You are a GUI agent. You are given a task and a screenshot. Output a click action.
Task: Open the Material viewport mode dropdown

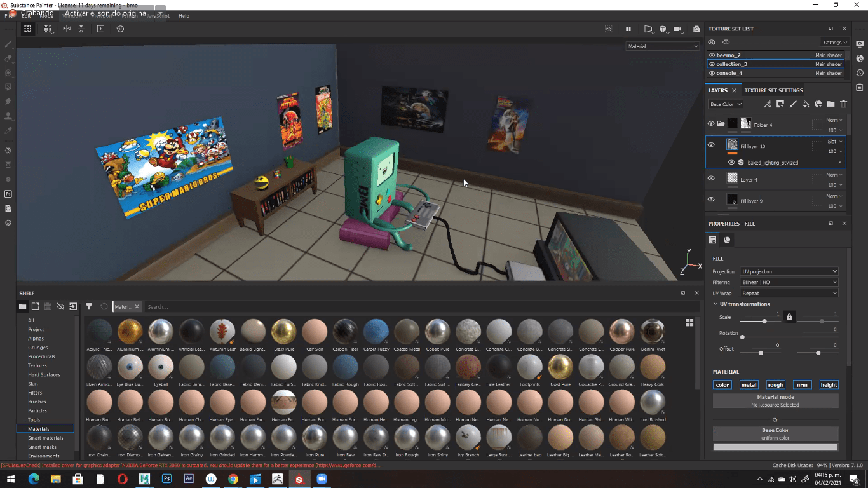[663, 46]
